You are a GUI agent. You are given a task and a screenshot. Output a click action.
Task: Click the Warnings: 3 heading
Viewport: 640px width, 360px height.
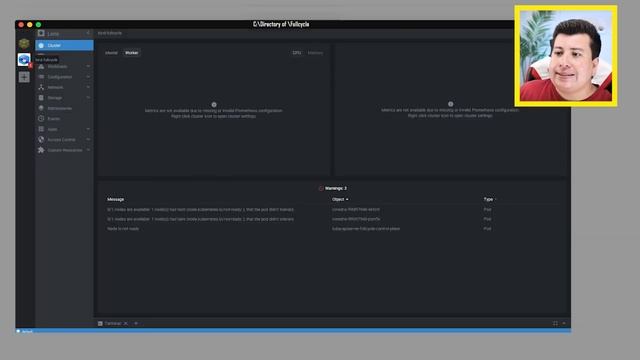(x=336, y=189)
